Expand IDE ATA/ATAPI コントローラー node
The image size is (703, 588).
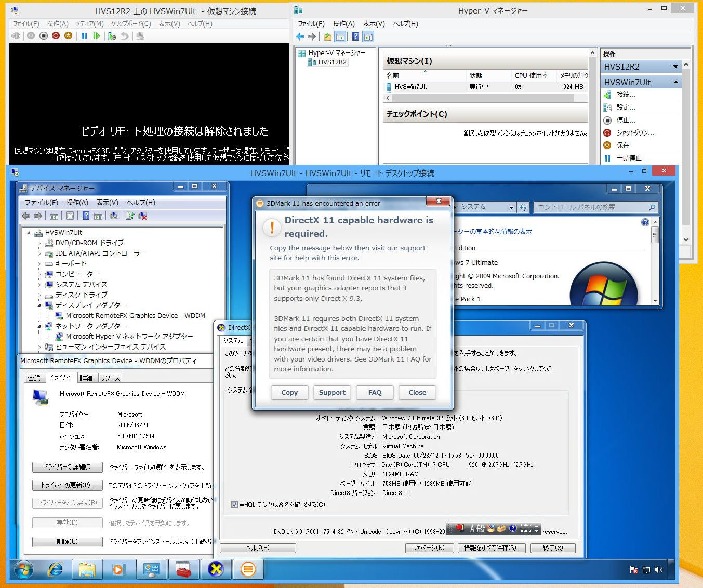point(39,253)
